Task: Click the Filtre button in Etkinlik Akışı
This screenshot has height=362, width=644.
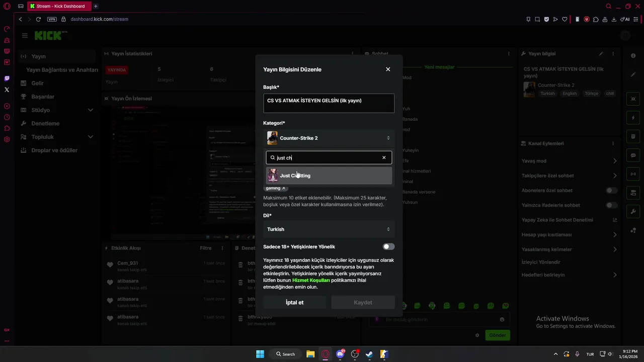Action: coord(205,248)
